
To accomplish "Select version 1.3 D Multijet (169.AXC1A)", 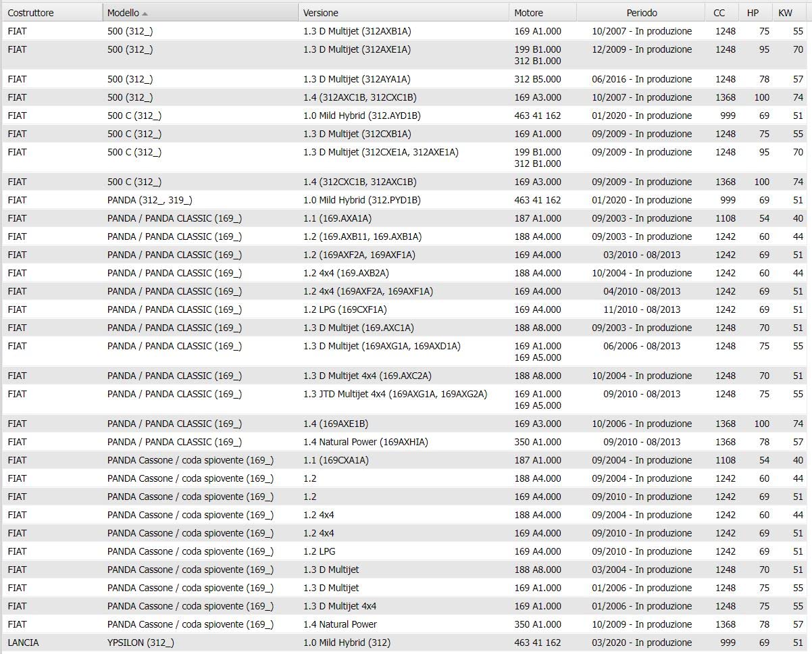I will click(x=359, y=328).
